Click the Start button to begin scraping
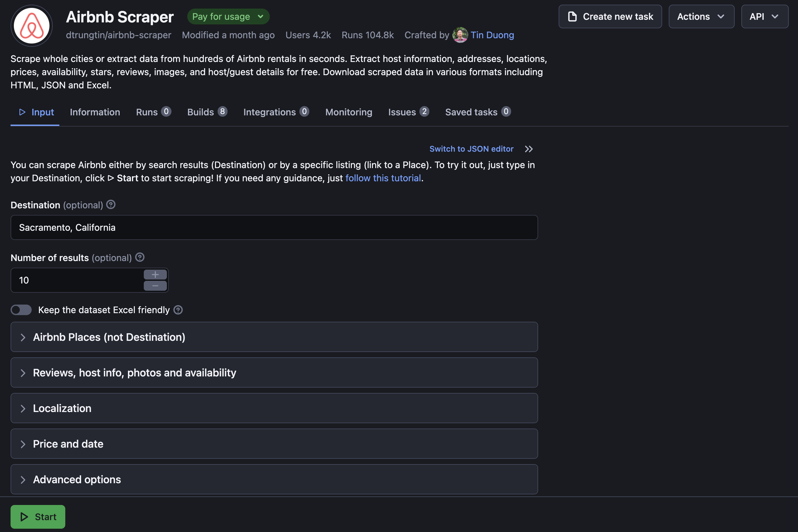Viewport: 798px width, 532px height. click(x=38, y=517)
